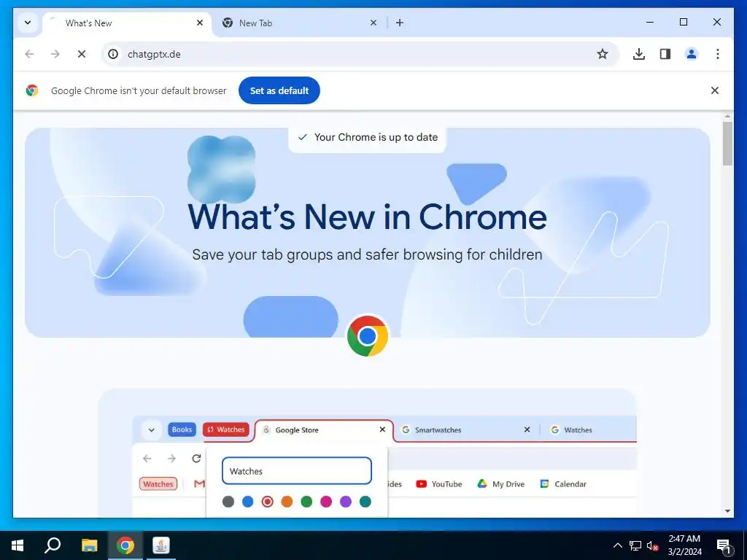
Task: Open File Explorer from taskbar
Action: coord(89,545)
